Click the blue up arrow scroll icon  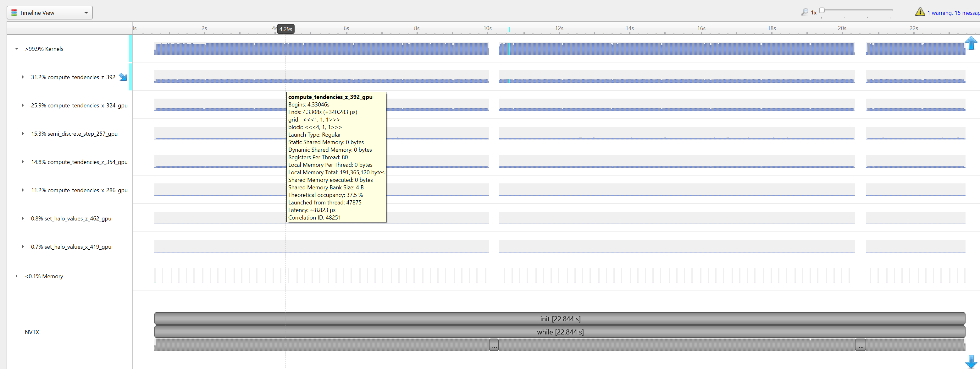pyautogui.click(x=971, y=43)
